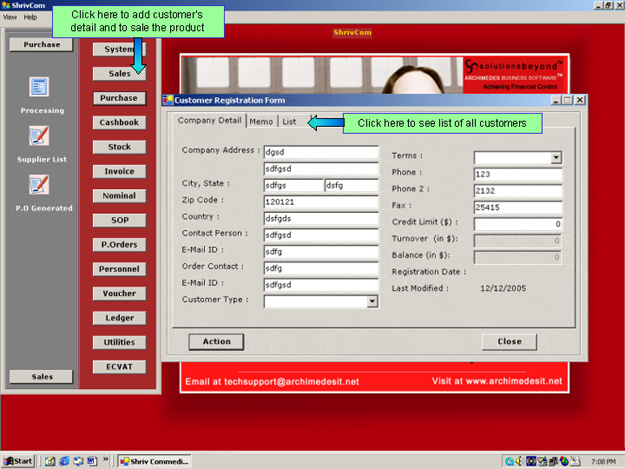
Task: Click the ShrivCom title bar icon
Action: coord(7,5)
